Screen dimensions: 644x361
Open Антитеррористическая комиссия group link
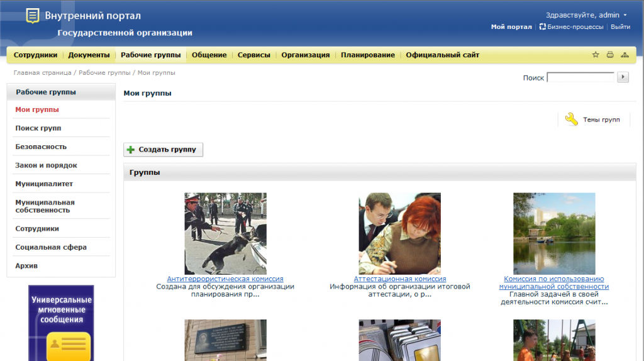click(x=225, y=279)
